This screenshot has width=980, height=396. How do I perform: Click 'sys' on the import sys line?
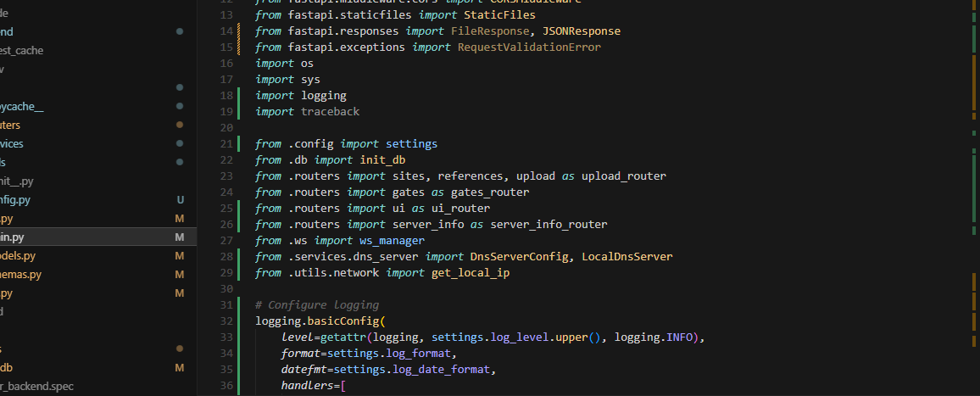310,80
